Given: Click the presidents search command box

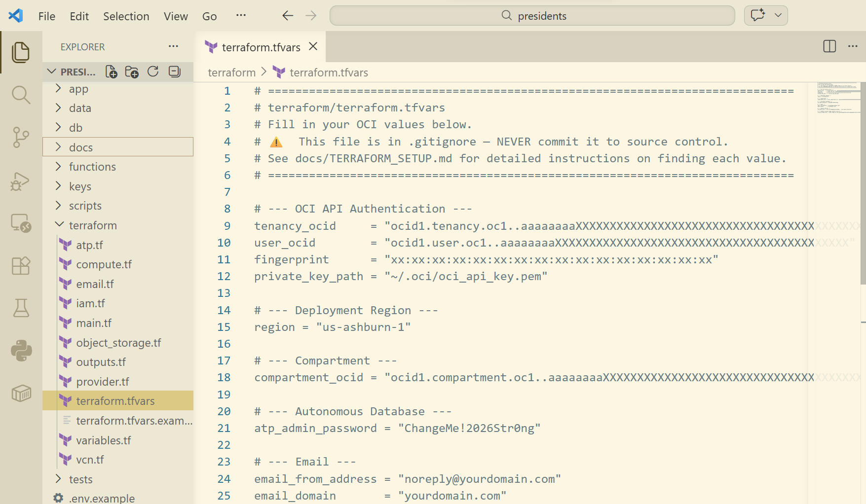Looking at the screenshot, I should point(532,16).
